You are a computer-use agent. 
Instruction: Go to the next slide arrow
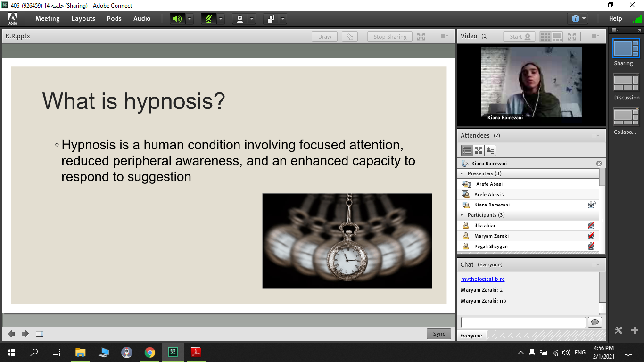click(x=25, y=334)
